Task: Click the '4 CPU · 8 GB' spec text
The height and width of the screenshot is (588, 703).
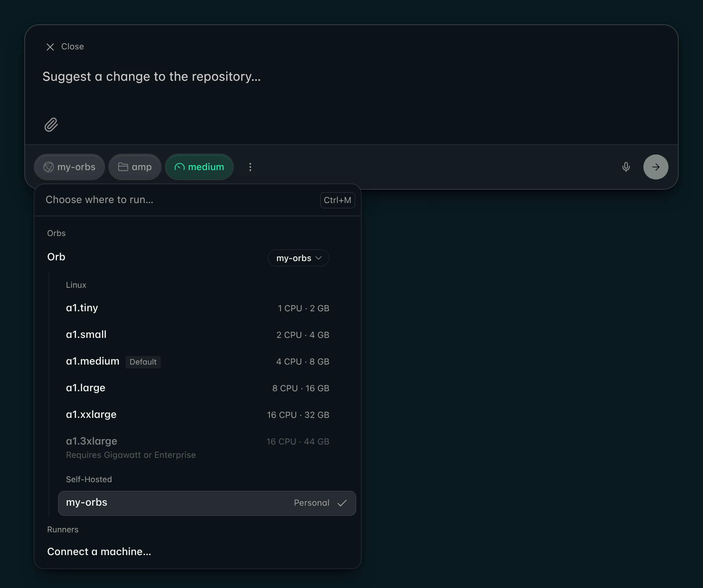Action: [303, 361]
